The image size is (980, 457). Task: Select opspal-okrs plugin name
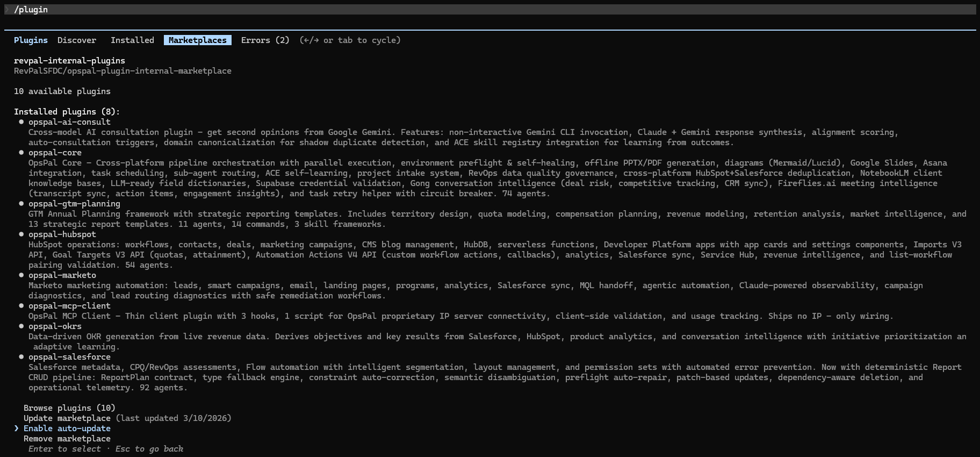(55, 326)
